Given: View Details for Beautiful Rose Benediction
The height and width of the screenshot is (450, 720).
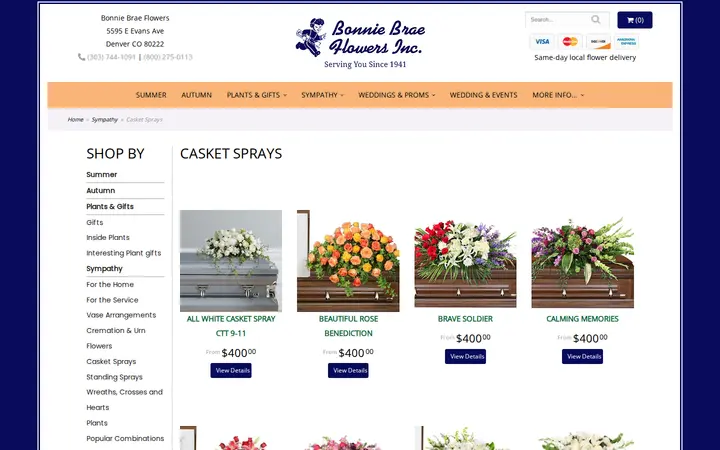Looking at the screenshot, I should click(x=348, y=371).
